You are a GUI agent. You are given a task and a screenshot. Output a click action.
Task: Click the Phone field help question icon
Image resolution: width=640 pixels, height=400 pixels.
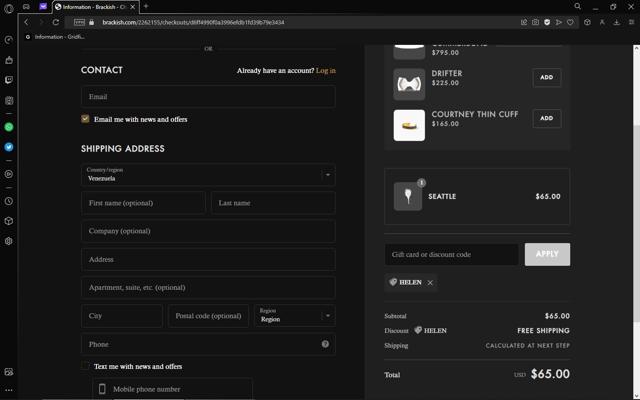tap(325, 344)
